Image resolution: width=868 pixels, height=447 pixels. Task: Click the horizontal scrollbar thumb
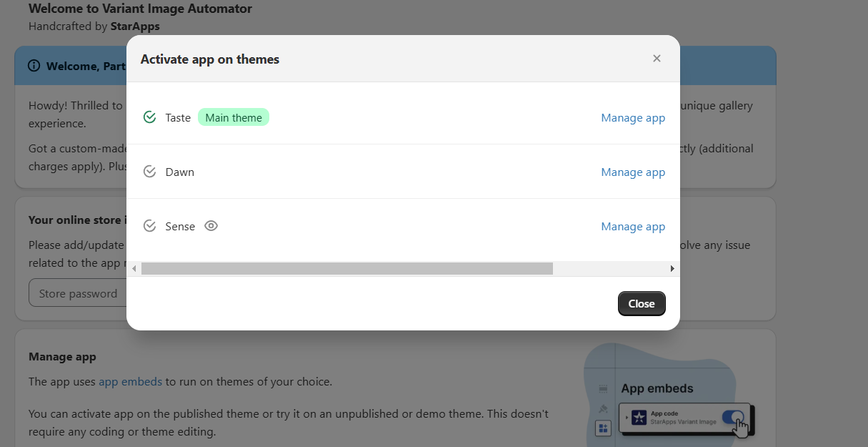click(346, 268)
